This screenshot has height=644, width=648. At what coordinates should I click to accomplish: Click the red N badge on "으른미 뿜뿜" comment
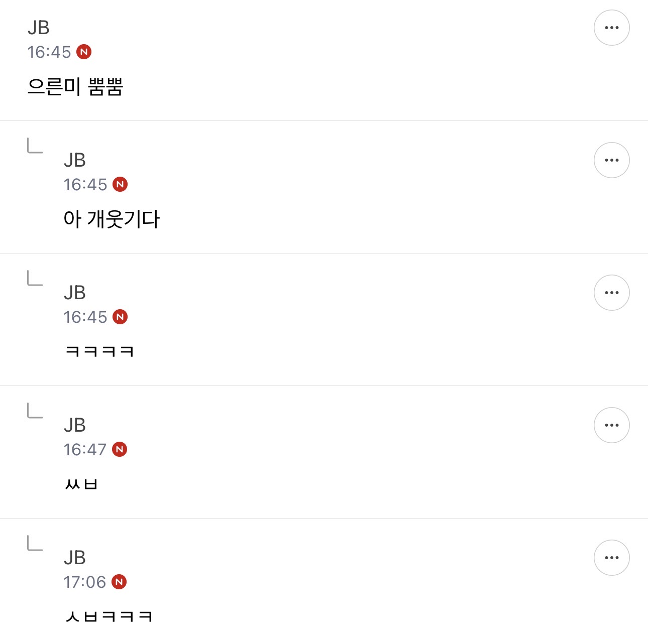(x=84, y=52)
